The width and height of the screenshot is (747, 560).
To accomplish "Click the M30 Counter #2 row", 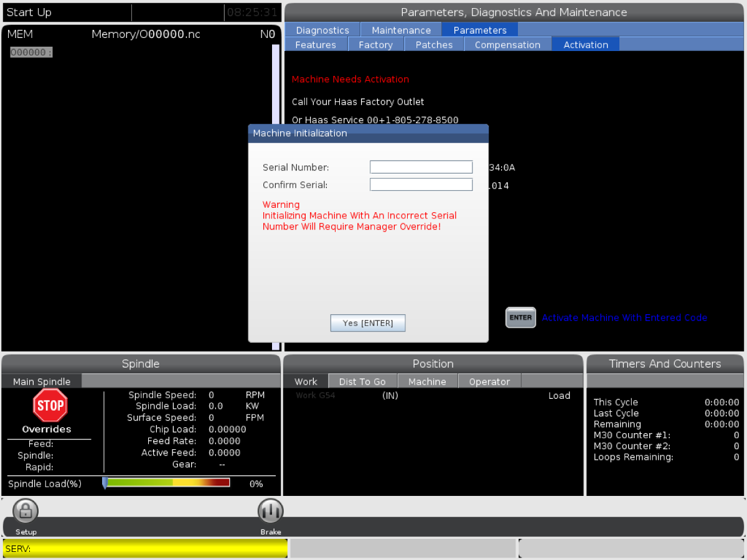I will pos(667,446).
